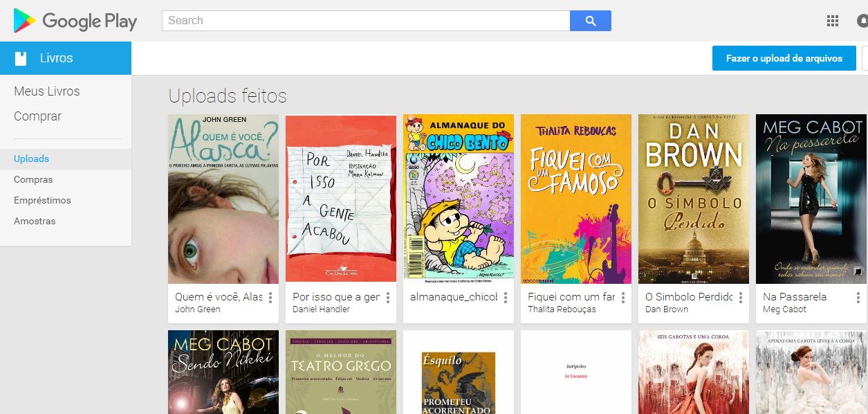This screenshot has height=414, width=868.
Task: Click the Livros book icon
Action: point(21,58)
